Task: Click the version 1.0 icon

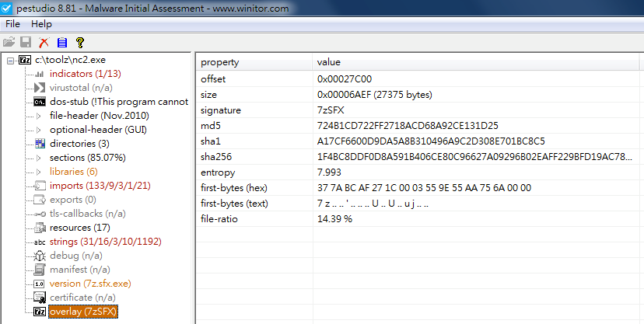Action: [x=40, y=284]
